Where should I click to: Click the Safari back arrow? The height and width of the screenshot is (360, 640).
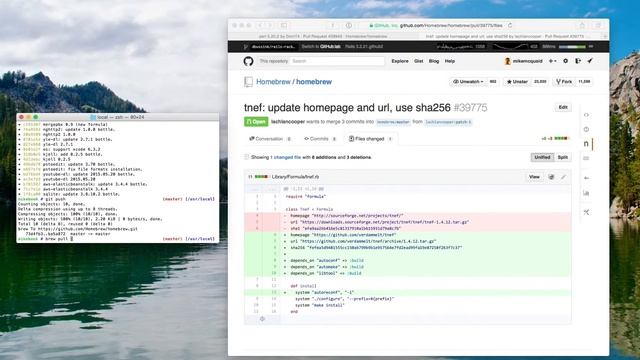[x=260, y=25]
